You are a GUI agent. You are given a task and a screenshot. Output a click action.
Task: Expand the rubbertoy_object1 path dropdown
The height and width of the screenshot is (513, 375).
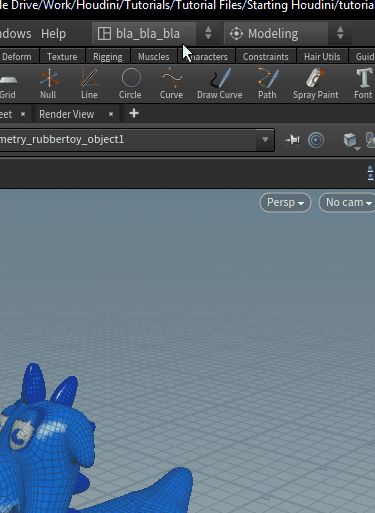point(265,140)
